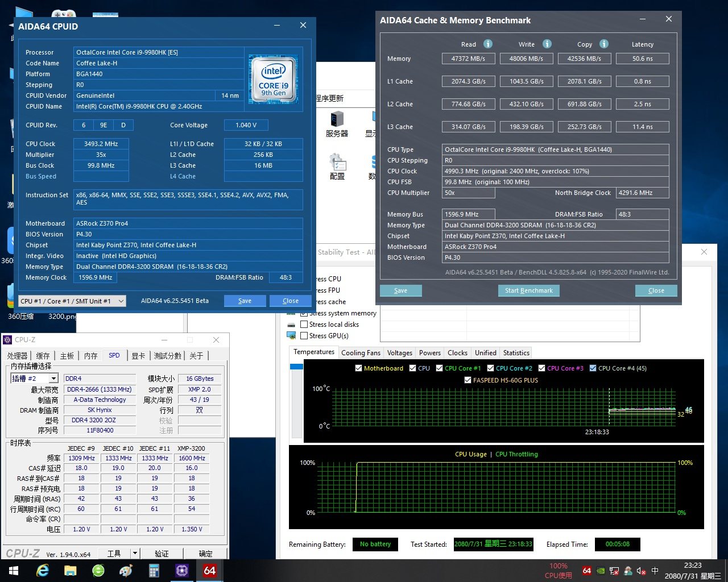This screenshot has width=728, height=582.
Task: Open the 插槽 #2 slot dropdown in CPU-Z
Action: (x=35, y=379)
